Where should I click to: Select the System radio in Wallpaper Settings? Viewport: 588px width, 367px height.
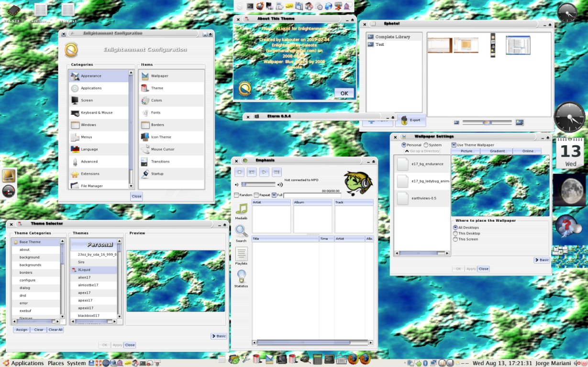tap(426, 145)
